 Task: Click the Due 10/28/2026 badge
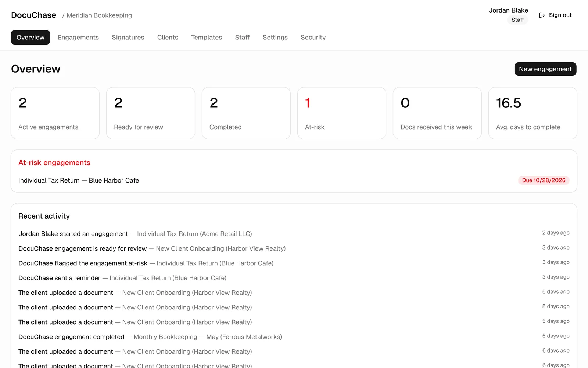544,180
